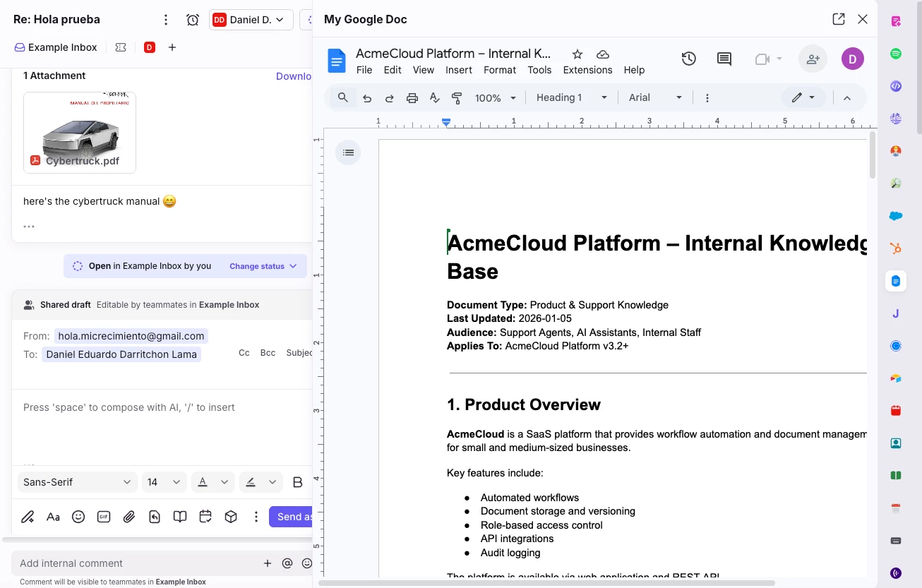Add a new tab with the plus button
The width and height of the screenshot is (922, 588).
coord(172,47)
